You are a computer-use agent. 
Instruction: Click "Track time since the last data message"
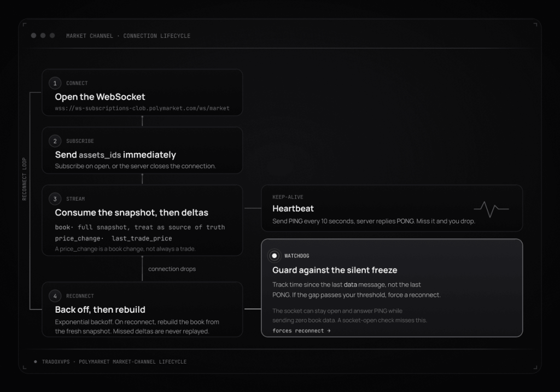[357, 290]
